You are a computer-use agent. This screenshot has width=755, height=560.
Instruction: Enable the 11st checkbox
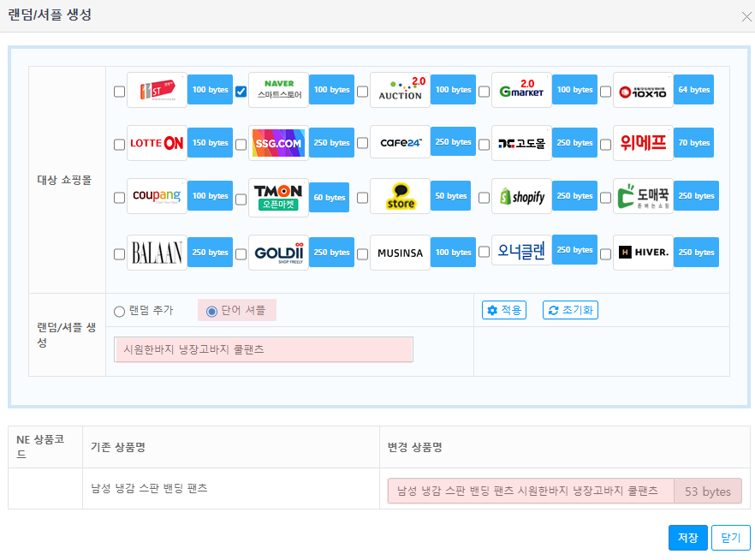(x=120, y=92)
